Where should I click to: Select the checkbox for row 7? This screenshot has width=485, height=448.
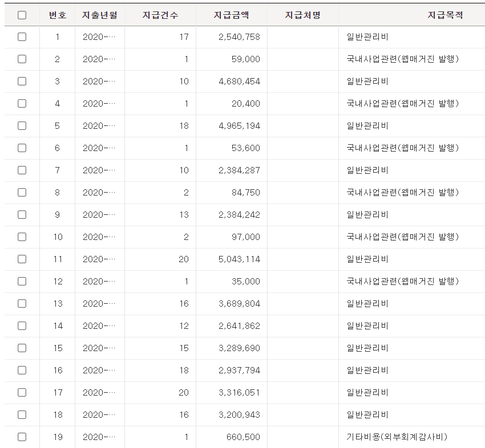pos(22,170)
